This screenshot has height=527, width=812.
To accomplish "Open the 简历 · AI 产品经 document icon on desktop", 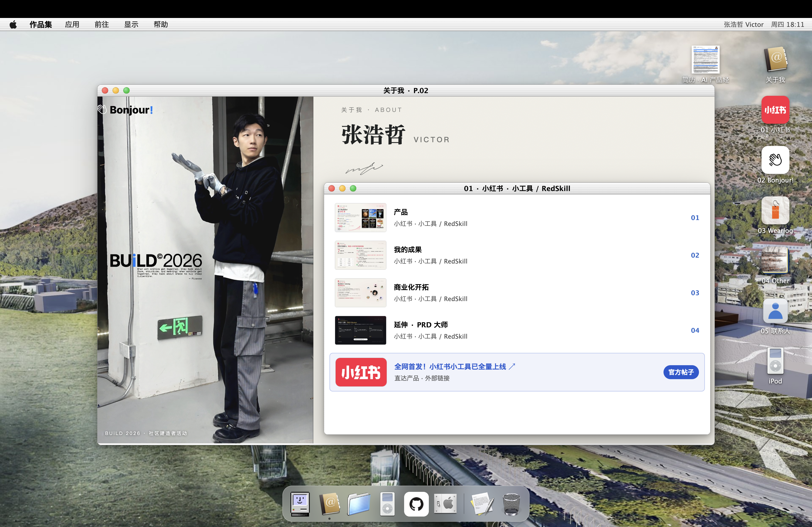I will pyautogui.click(x=705, y=60).
